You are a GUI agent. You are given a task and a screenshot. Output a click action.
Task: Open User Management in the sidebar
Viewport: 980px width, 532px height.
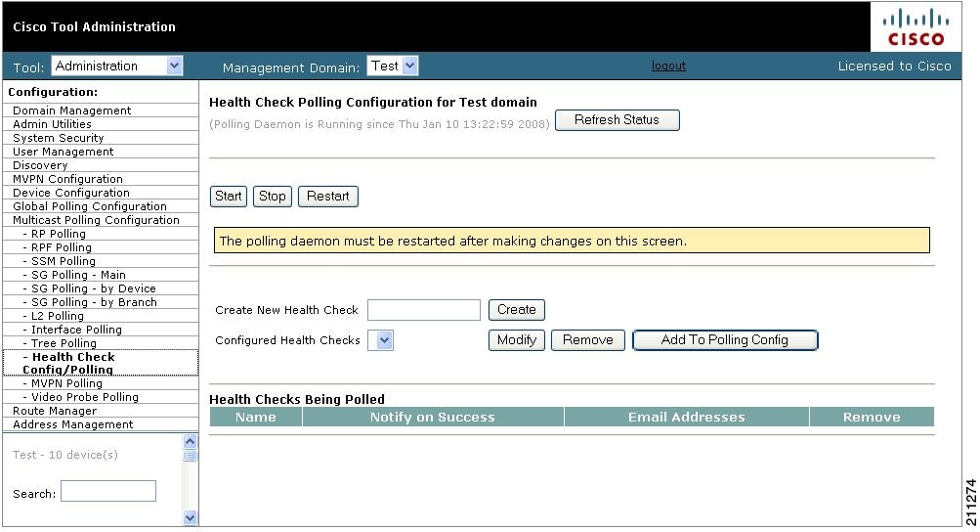(x=64, y=153)
